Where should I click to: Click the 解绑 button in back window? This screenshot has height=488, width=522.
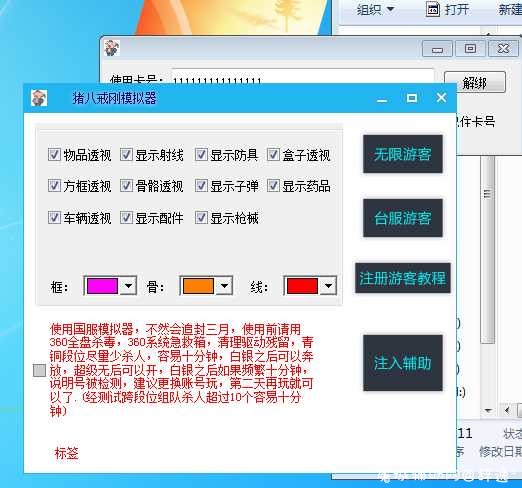point(475,82)
